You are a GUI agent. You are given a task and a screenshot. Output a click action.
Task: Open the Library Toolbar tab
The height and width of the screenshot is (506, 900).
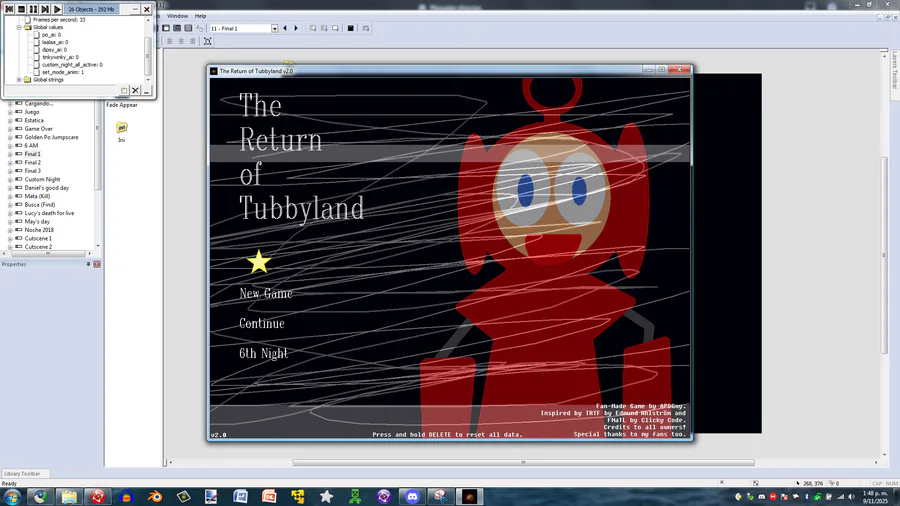(22, 474)
